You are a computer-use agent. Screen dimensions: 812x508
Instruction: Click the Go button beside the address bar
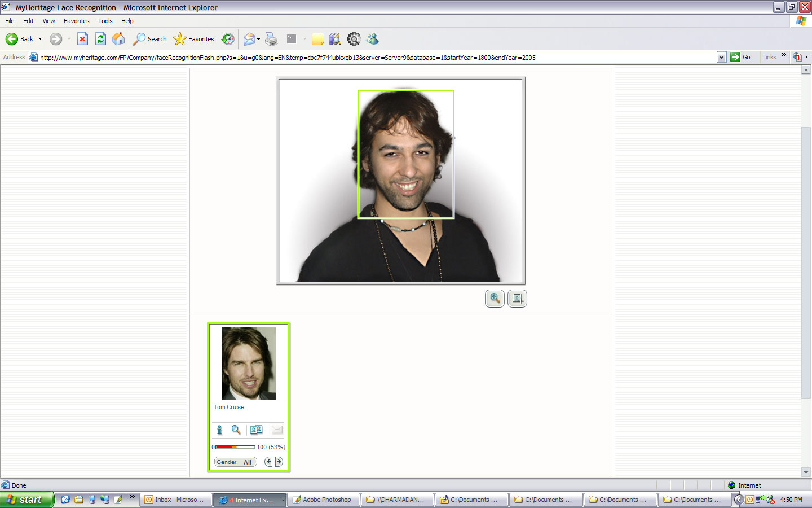(x=740, y=57)
